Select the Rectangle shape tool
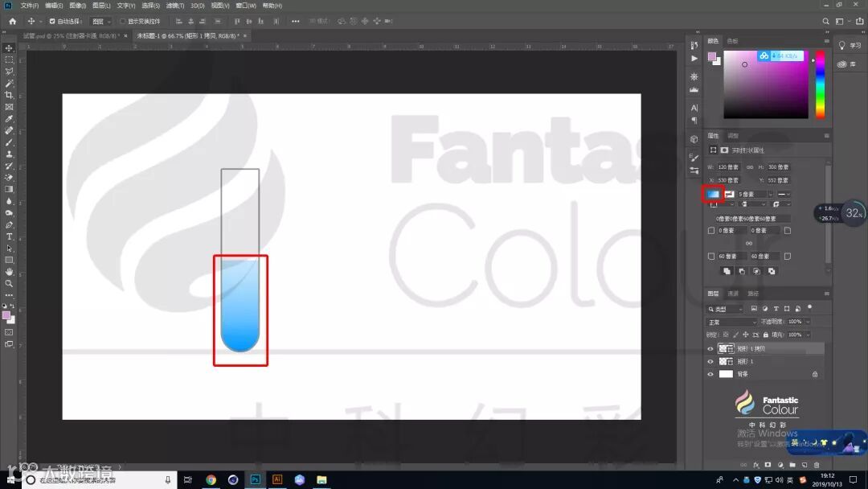The image size is (868, 489). pyautogui.click(x=9, y=260)
